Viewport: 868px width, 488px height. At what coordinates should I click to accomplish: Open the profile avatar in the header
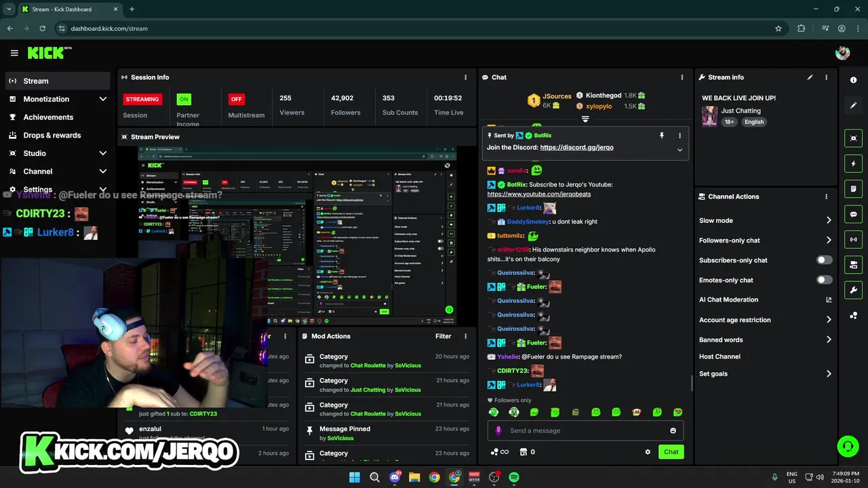(843, 53)
